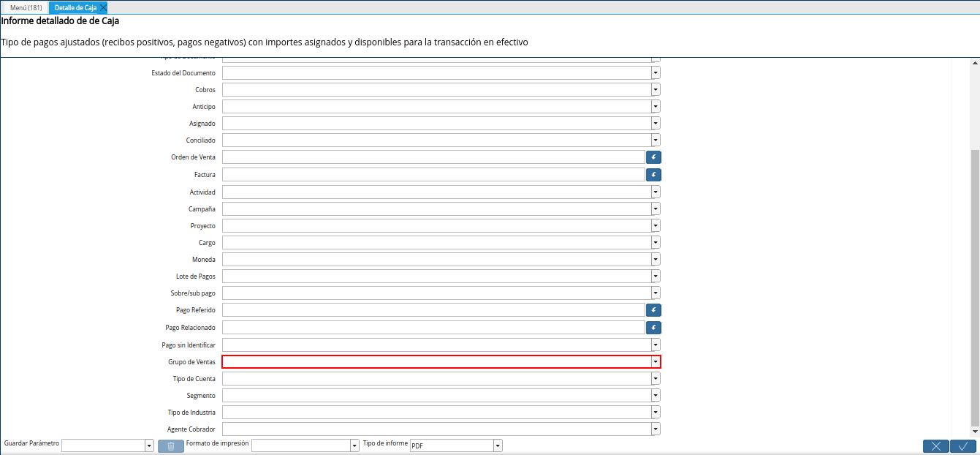
Task: Open the search icon beside Pago Referido
Action: (x=653, y=309)
